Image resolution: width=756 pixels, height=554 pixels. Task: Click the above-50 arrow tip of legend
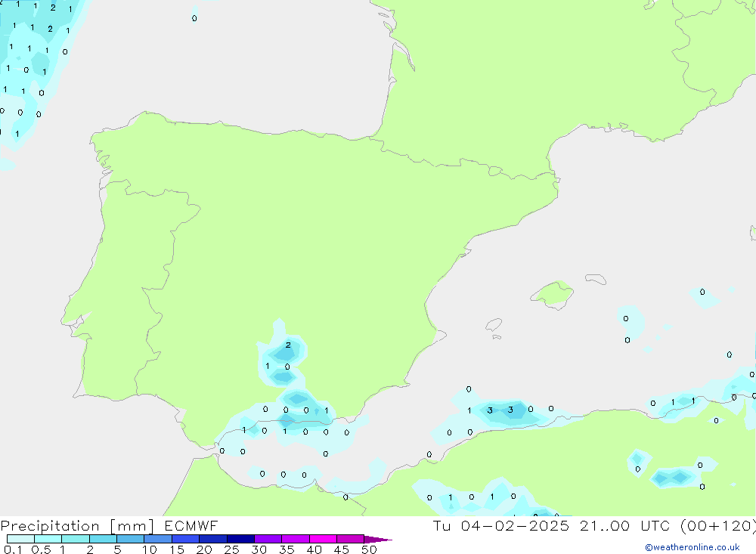[x=378, y=539]
